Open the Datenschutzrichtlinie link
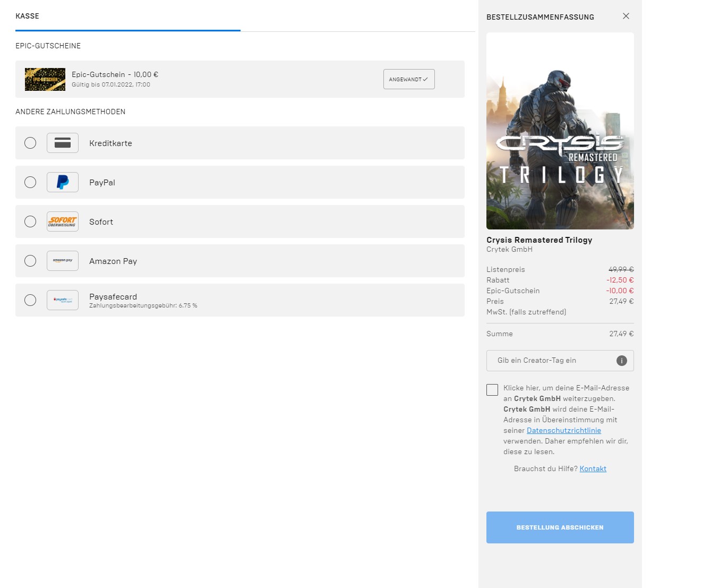The image size is (702, 588). pyautogui.click(x=564, y=430)
